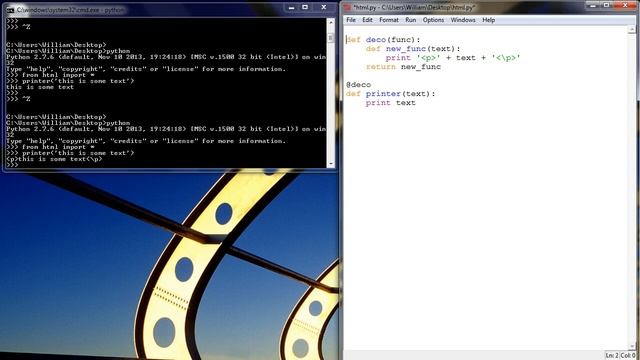Screen dimensions: 640x360
Task: Open the Windows menu in IDLE
Action: (463, 20)
